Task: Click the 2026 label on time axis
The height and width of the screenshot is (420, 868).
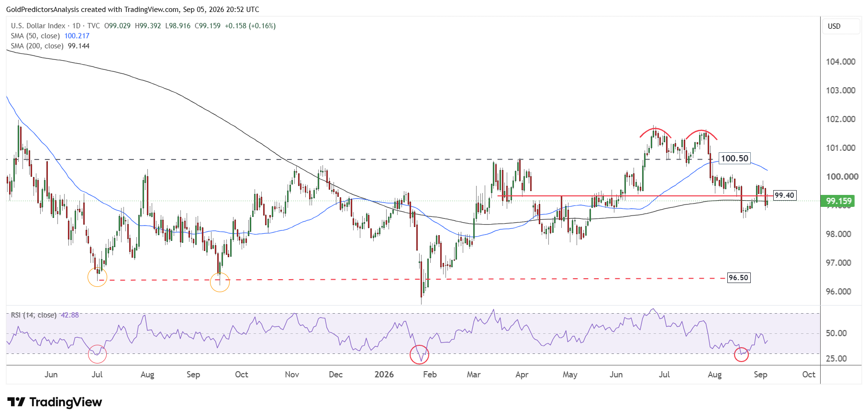Action: [x=384, y=375]
